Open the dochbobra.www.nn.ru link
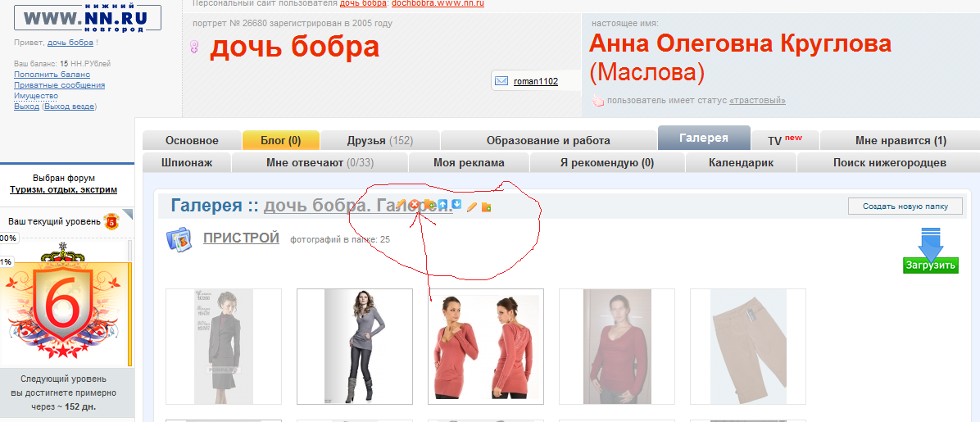Screen dimensions: 980x422 pos(438,3)
